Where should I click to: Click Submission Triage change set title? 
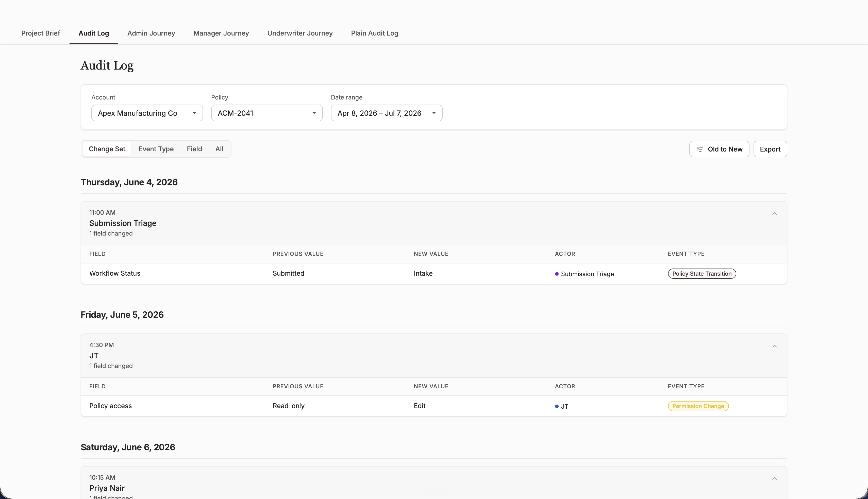pyautogui.click(x=123, y=223)
